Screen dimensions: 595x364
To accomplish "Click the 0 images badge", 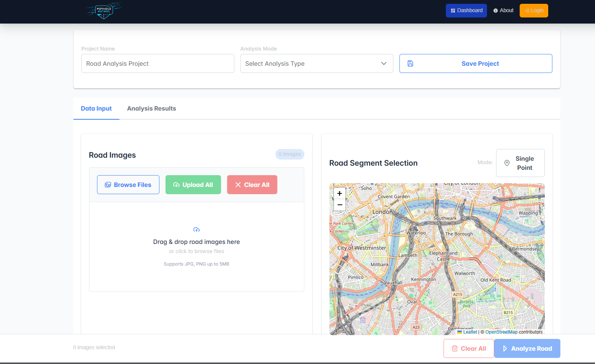I will [x=290, y=154].
